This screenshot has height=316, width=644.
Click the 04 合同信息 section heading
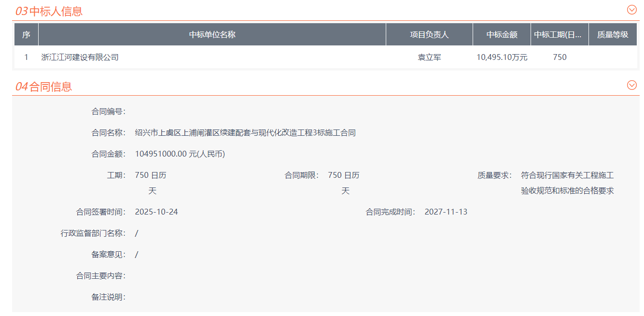point(43,86)
